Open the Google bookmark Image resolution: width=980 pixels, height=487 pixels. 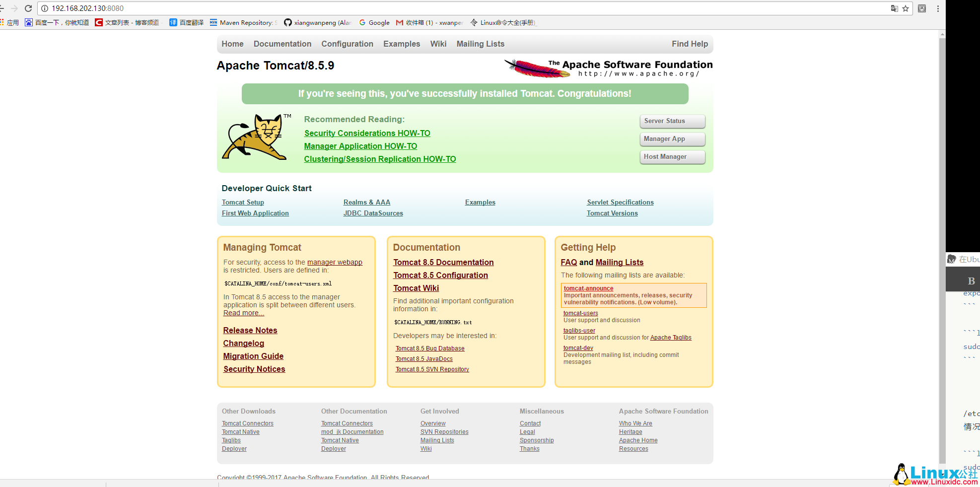(x=374, y=23)
